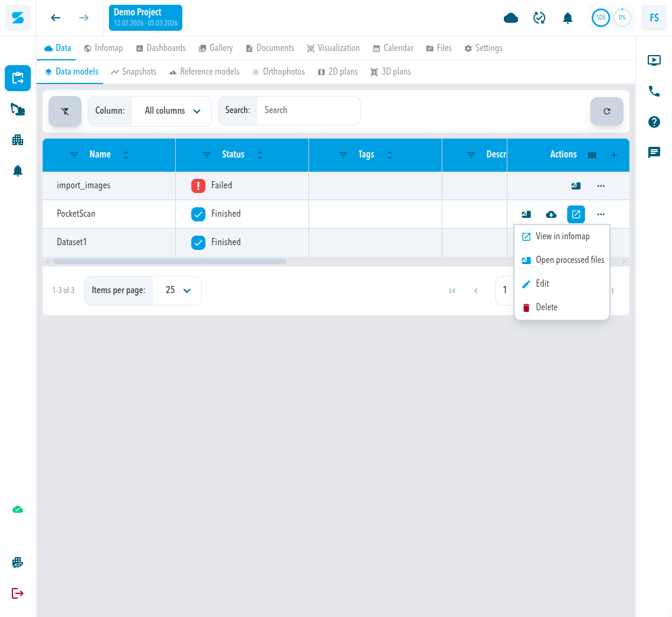Switch to the Snapshots sub-tab
672x617 pixels.
pyautogui.click(x=134, y=72)
